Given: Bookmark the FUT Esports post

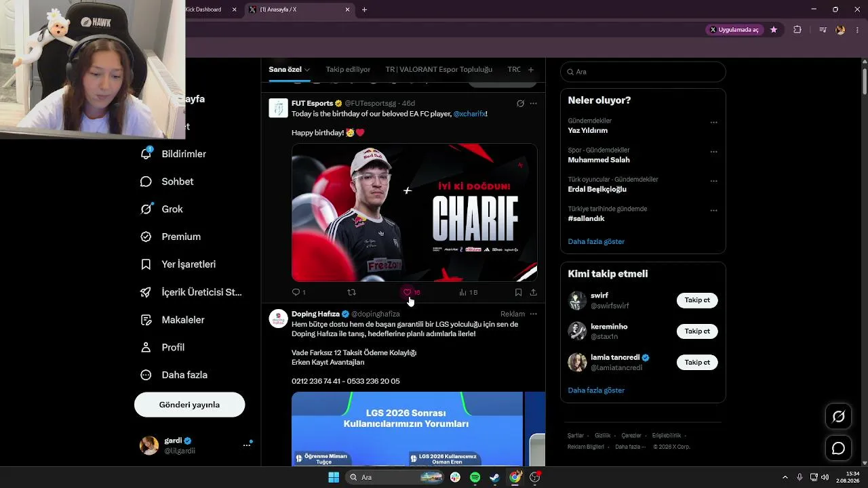Looking at the screenshot, I should (x=518, y=292).
